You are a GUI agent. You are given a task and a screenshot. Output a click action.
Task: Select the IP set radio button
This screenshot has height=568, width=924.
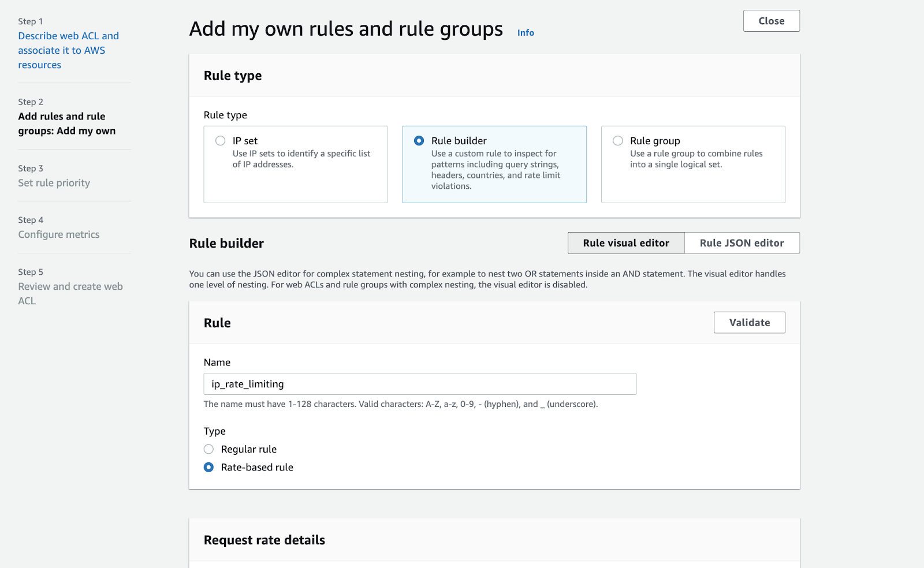point(221,141)
